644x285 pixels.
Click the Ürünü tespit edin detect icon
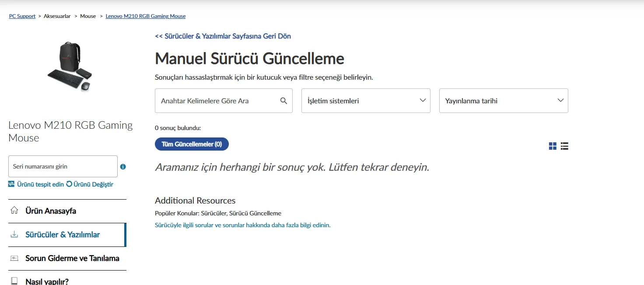point(11,184)
